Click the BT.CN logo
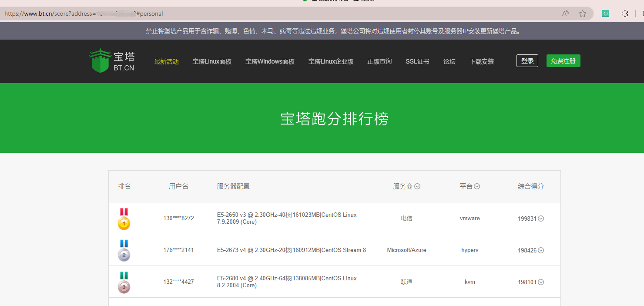This screenshot has width=644, height=306. [x=112, y=61]
